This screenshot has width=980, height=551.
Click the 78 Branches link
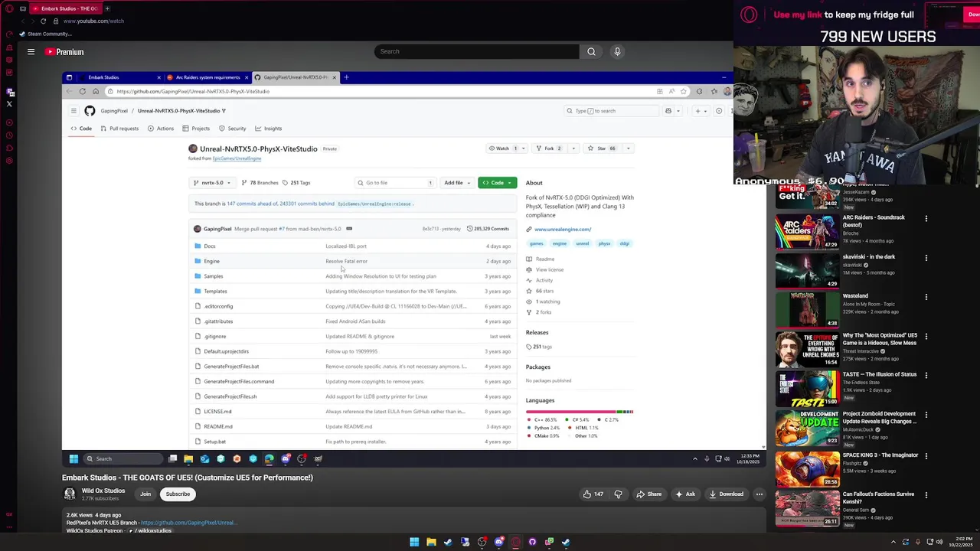pyautogui.click(x=260, y=183)
